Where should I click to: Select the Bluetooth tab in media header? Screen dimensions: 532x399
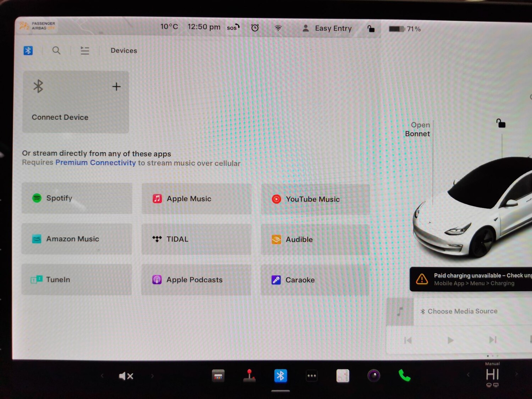click(28, 51)
